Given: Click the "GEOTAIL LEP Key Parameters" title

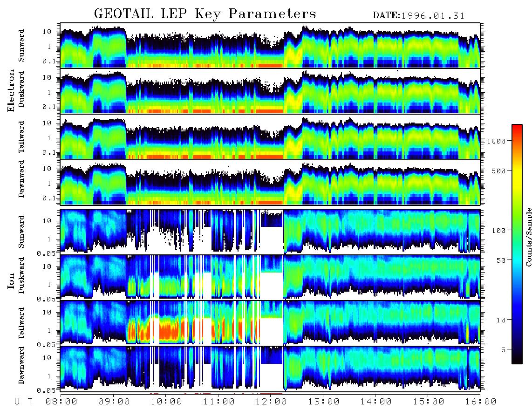Looking at the screenshot, I should tap(205, 14).
